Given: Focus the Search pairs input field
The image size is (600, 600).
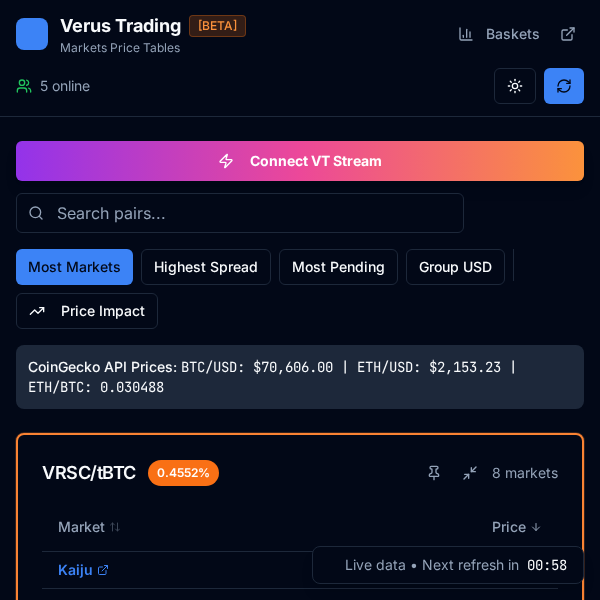Looking at the screenshot, I should click(250, 213).
